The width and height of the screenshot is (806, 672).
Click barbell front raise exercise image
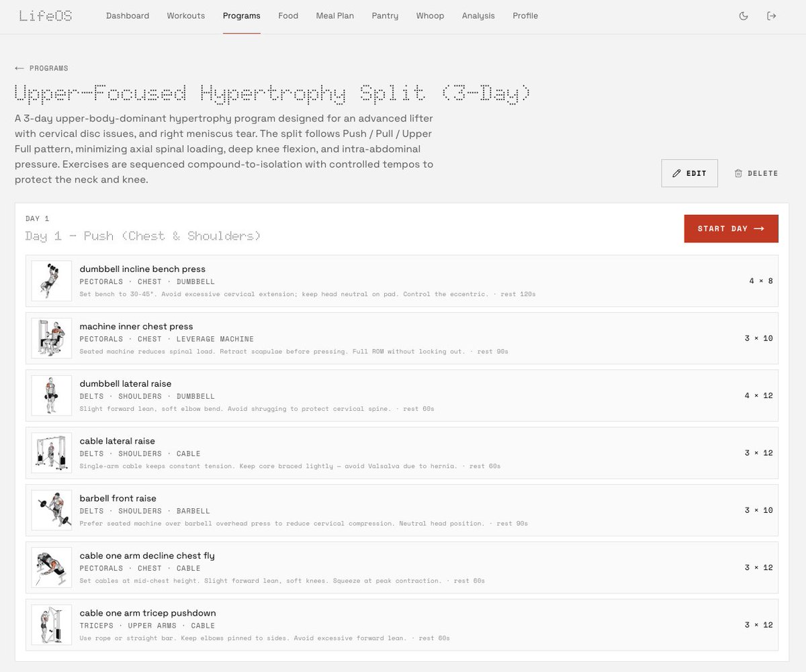tap(51, 511)
